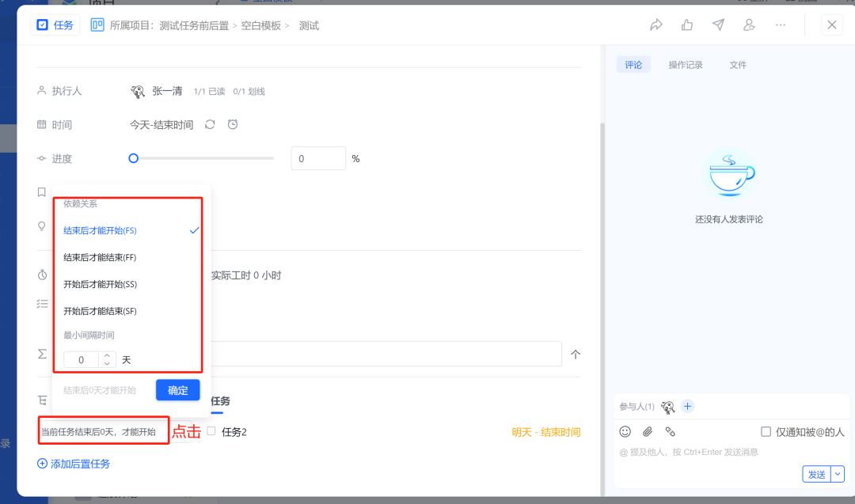This screenshot has height=504, width=855.
Task: Click the 发送 button
Action: tap(816, 474)
